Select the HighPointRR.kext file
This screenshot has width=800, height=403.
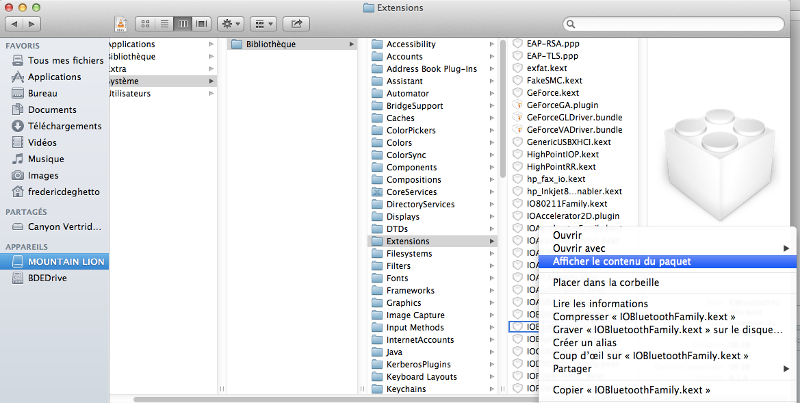point(573,167)
